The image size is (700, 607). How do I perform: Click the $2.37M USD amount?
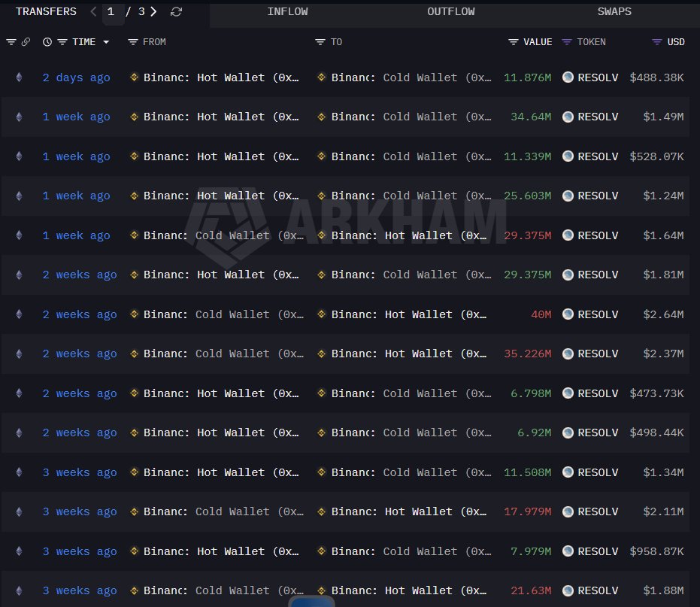(x=663, y=354)
